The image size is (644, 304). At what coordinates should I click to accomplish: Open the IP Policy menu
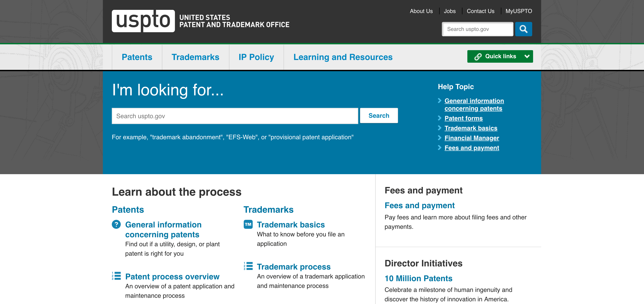tap(256, 57)
